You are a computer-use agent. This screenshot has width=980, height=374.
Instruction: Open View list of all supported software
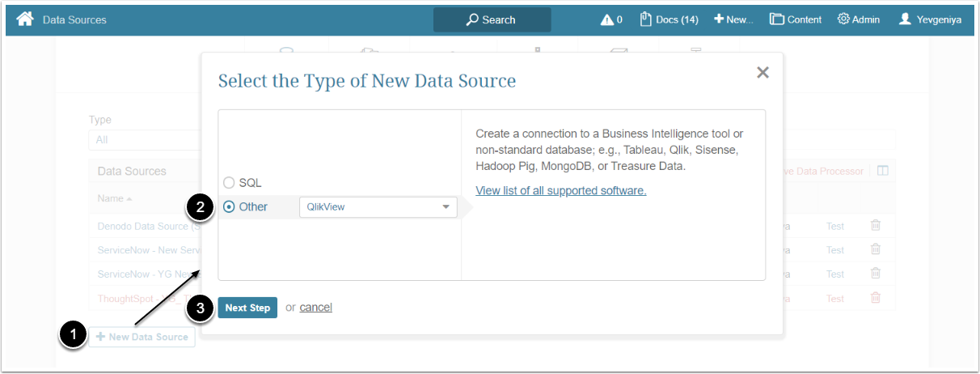click(560, 191)
